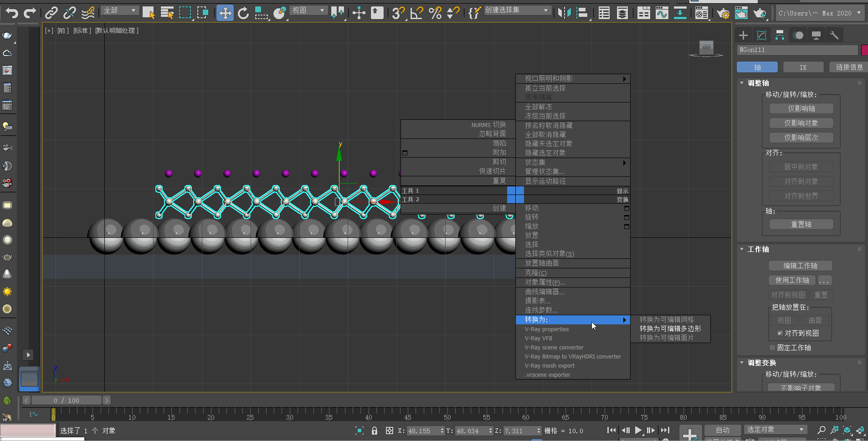Activate the Select and Rotate tool

pos(243,13)
